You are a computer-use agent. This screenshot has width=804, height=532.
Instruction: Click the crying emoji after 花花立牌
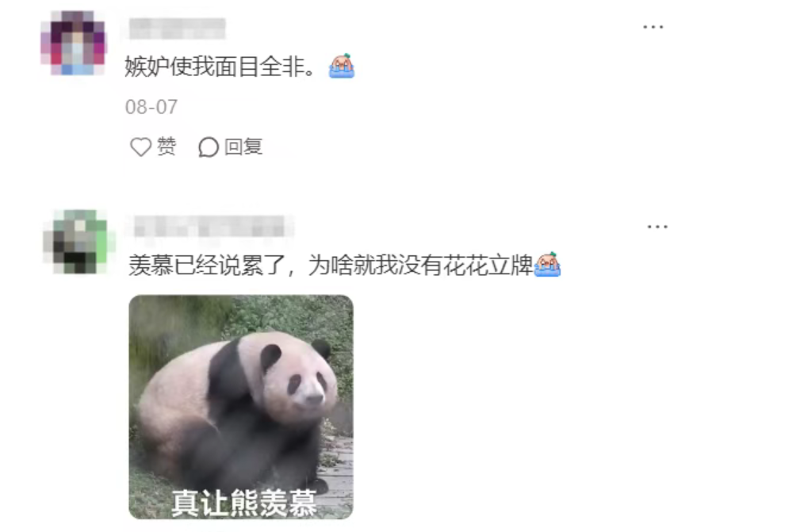[547, 265]
